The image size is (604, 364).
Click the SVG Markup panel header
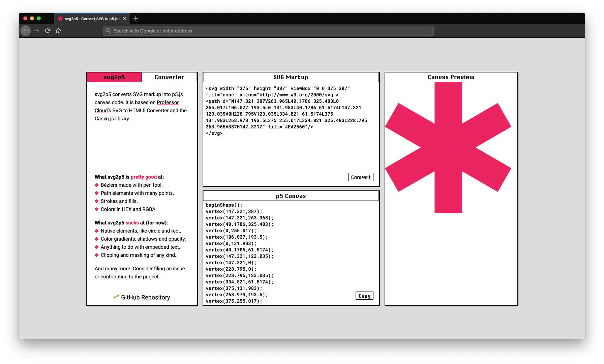click(x=291, y=77)
